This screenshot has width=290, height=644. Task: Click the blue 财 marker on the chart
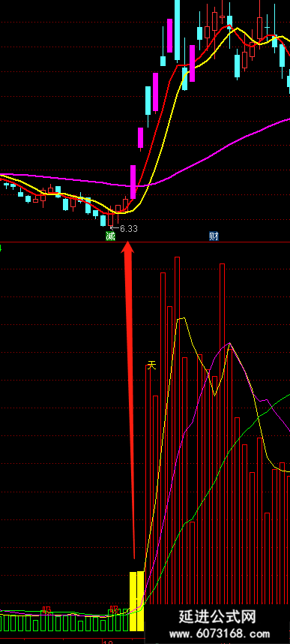214,236
